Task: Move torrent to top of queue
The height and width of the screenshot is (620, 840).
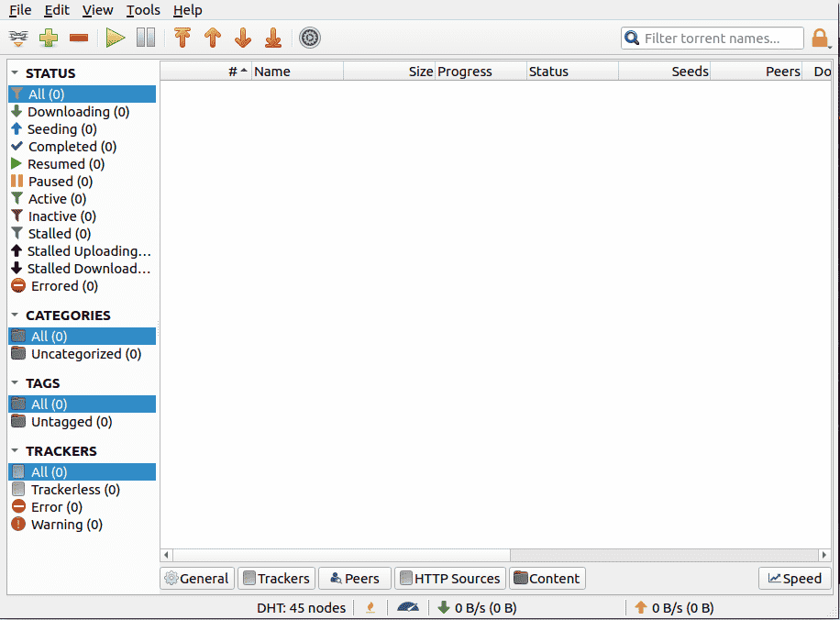Action: [182, 38]
